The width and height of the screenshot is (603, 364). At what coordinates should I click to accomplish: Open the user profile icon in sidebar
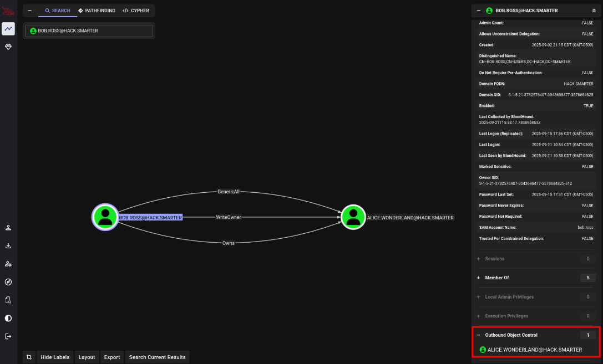tap(8, 228)
